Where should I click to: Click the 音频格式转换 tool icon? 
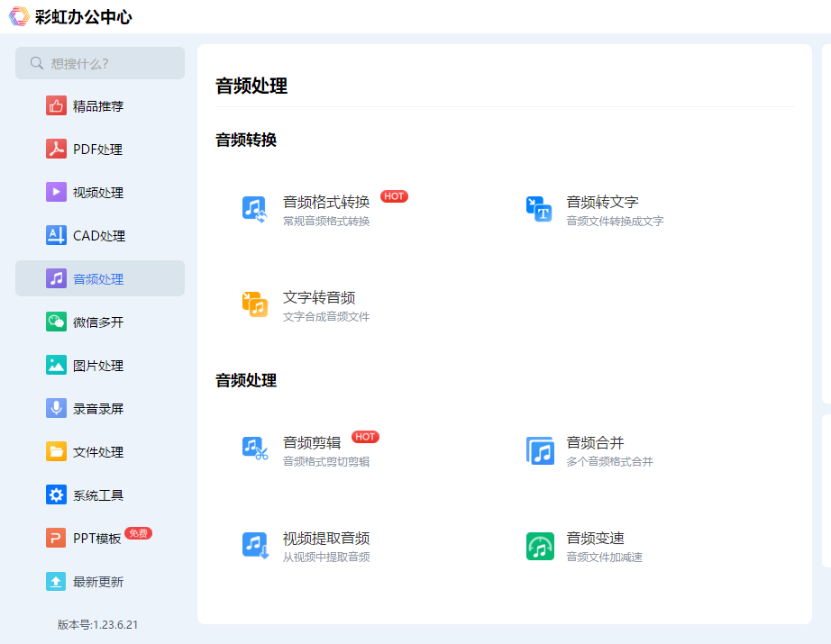tap(255, 209)
